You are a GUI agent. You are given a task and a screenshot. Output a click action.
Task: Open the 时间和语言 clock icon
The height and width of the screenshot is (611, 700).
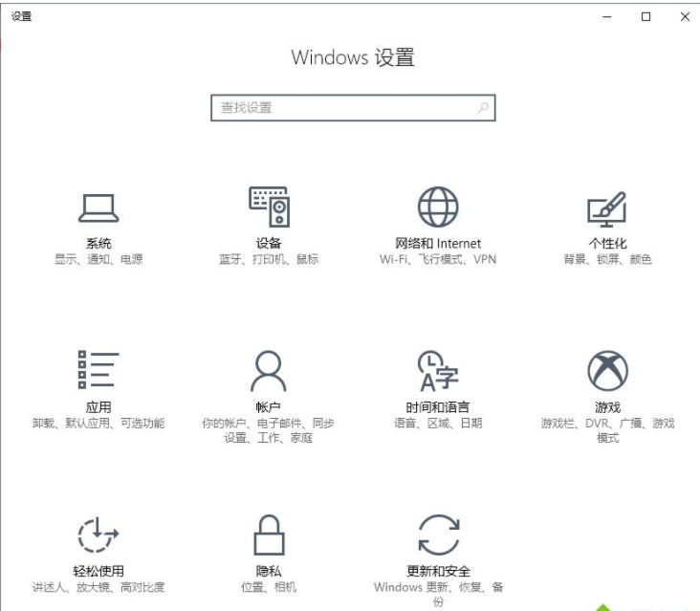tap(438, 371)
